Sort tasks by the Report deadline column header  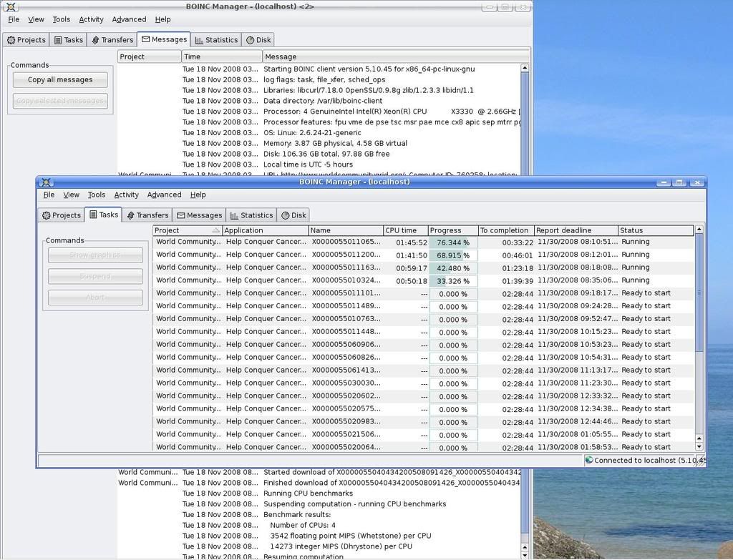click(x=576, y=230)
